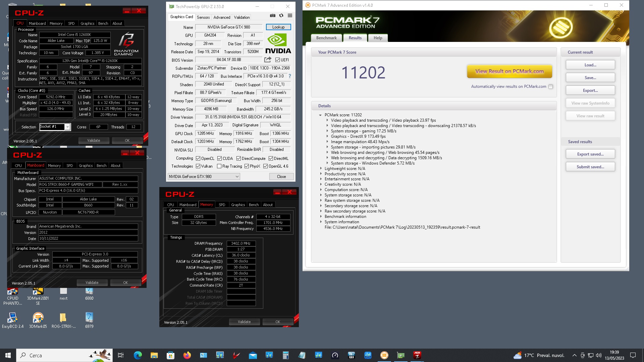Open the 3DMark2001 SE desktop icon
This screenshot has width=644, height=362.
pyautogui.click(x=38, y=296)
